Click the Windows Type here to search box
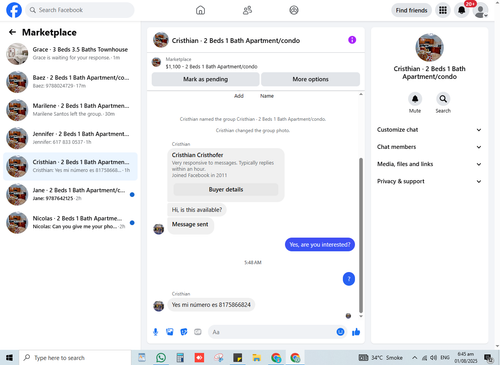500x365 pixels. (75, 358)
